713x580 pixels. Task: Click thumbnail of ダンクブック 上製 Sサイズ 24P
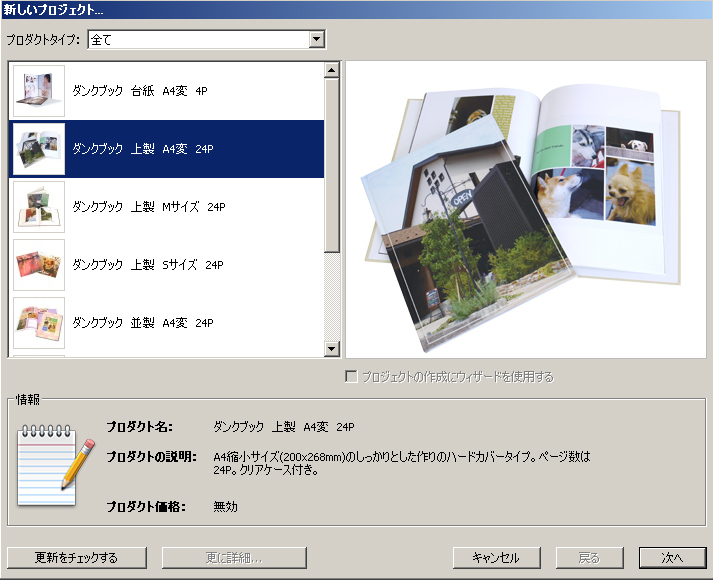pos(39,265)
